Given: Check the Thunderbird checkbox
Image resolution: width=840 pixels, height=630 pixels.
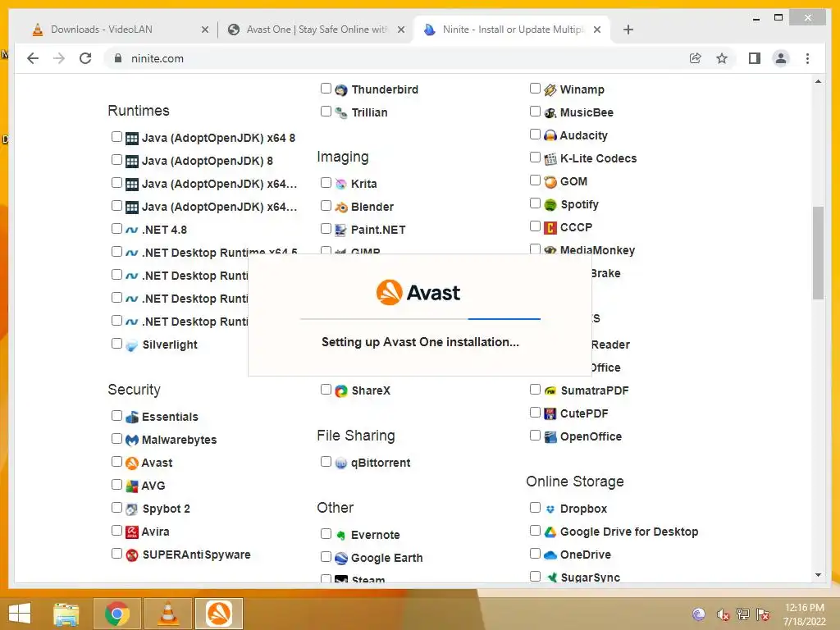Looking at the screenshot, I should click(x=326, y=89).
